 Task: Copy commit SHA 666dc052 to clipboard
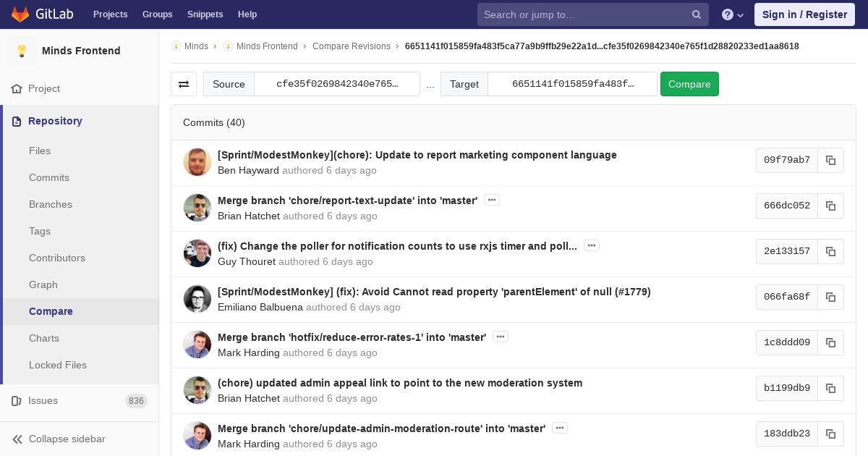[830, 206]
